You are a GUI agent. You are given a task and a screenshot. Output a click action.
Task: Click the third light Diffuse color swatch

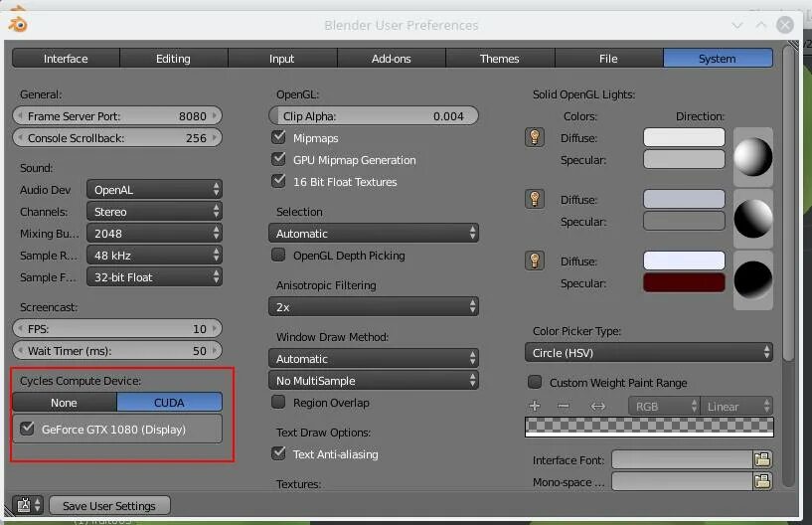coord(684,261)
